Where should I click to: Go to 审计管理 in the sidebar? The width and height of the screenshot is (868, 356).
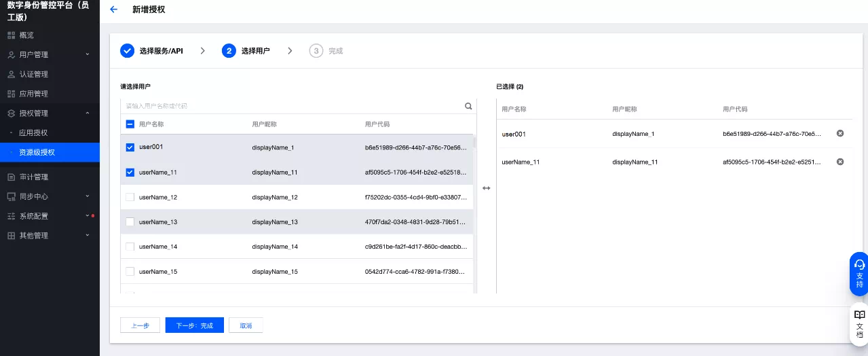34,177
